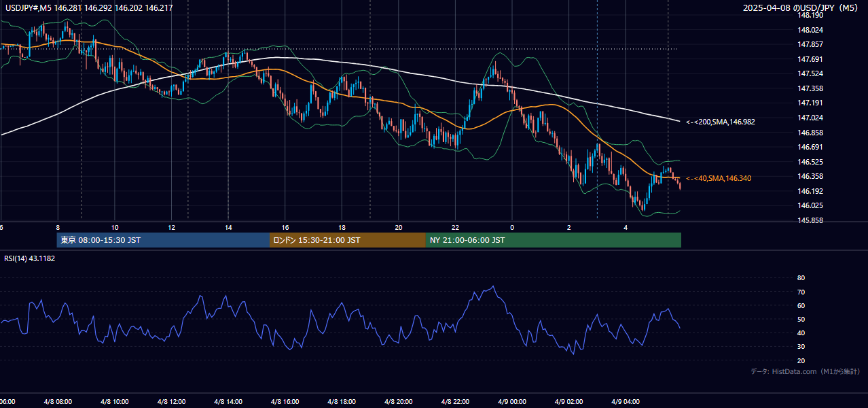Click the 4/9 04:00 time label
Screen dimensions: 868x408
tap(626, 401)
